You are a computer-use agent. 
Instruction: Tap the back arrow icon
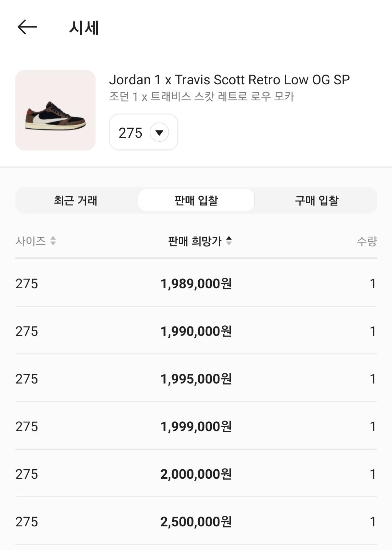click(x=27, y=27)
